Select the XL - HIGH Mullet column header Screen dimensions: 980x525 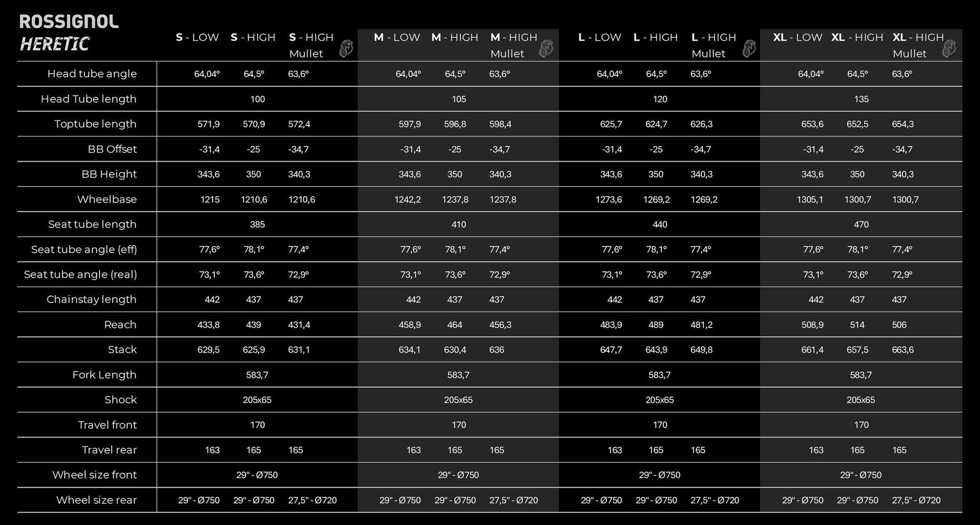pyautogui.click(x=918, y=45)
